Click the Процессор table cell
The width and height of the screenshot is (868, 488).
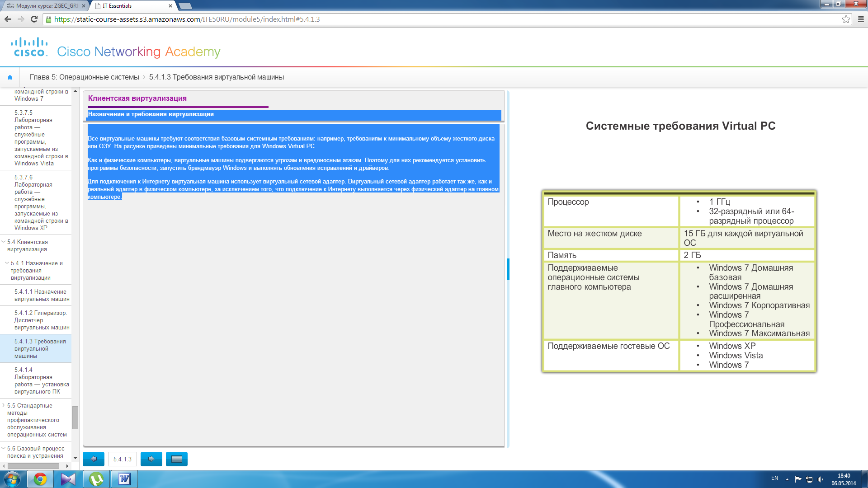point(611,211)
